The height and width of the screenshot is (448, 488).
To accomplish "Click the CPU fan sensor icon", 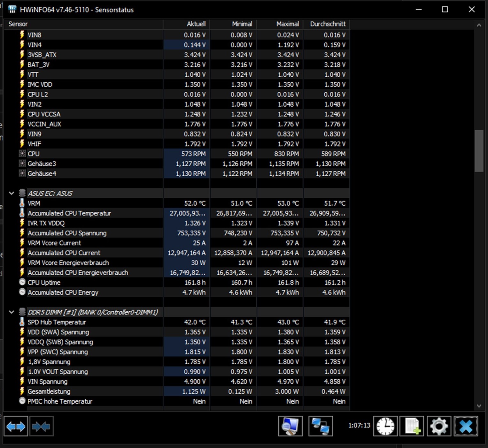I will [x=22, y=154].
